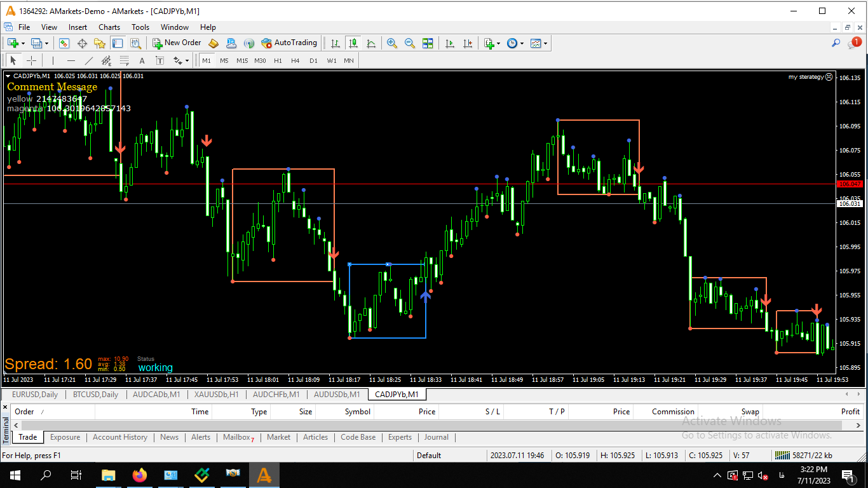Image resolution: width=868 pixels, height=488 pixels.
Task: Toggle the Market Watch window
Action: pos(64,43)
